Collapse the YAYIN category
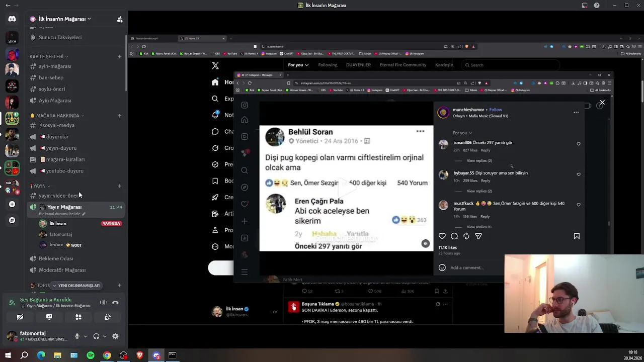The image size is (644, 362). click(x=40, y=186)
